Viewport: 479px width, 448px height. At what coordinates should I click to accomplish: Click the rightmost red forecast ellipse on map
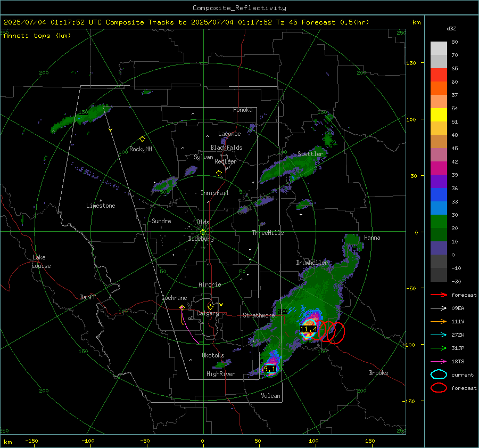click(x=336, y=333)
